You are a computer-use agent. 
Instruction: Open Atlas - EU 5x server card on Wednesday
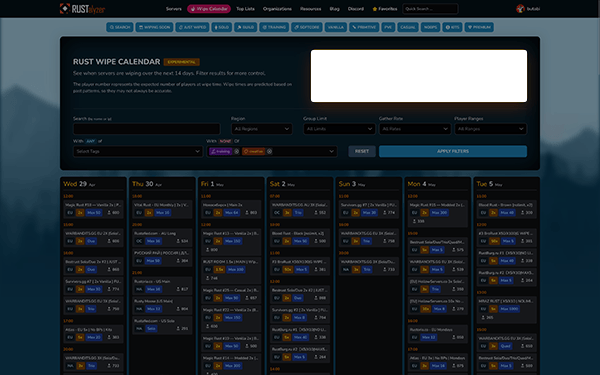93,334
